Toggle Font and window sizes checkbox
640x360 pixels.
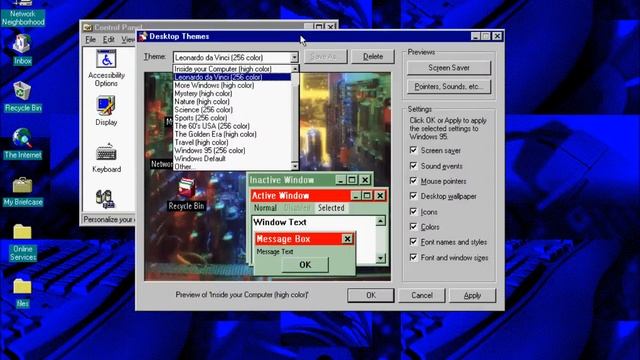413,258
